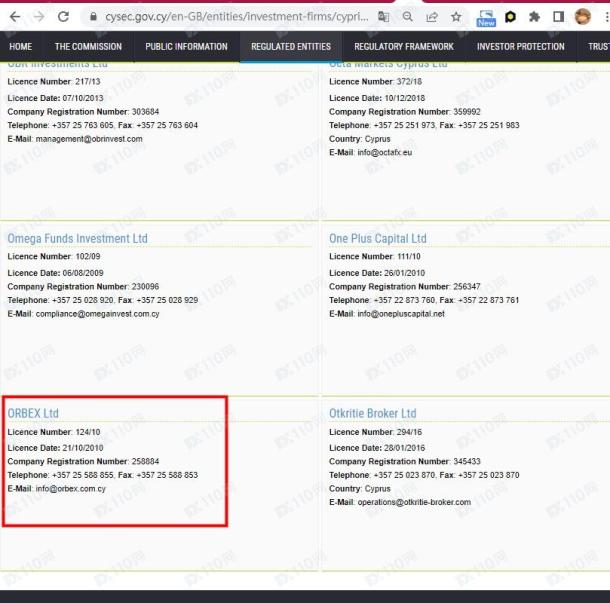Click email info@onepluscapital.net
Screen dimensions: 610x603
pyautogui.click(x=401, y=314)
